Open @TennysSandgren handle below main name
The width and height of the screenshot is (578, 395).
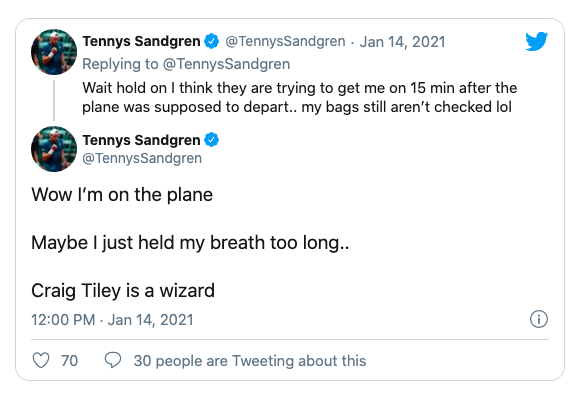142,158
